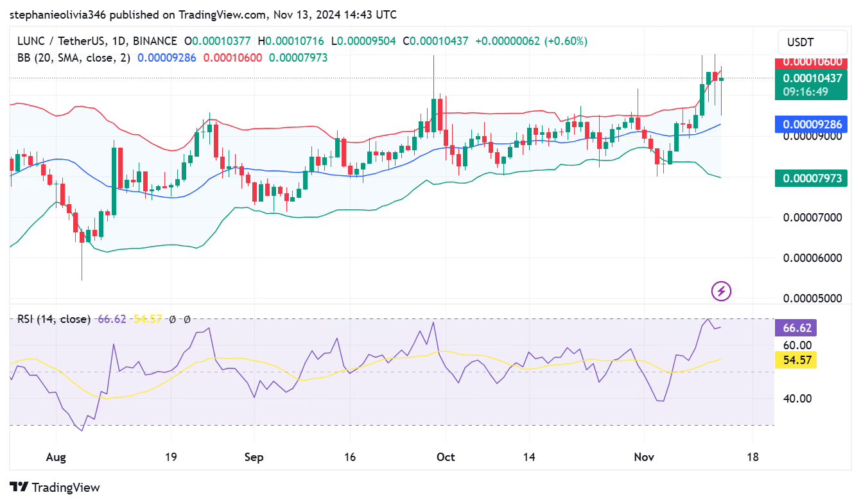This screenshot has width=861, height=504.
Task: Click the 0.00006000 price axis label
Action: (812, 258)
